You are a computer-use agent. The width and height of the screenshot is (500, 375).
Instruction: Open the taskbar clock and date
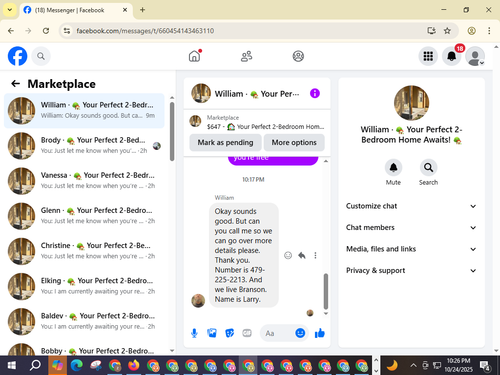[x=458, y=365]
